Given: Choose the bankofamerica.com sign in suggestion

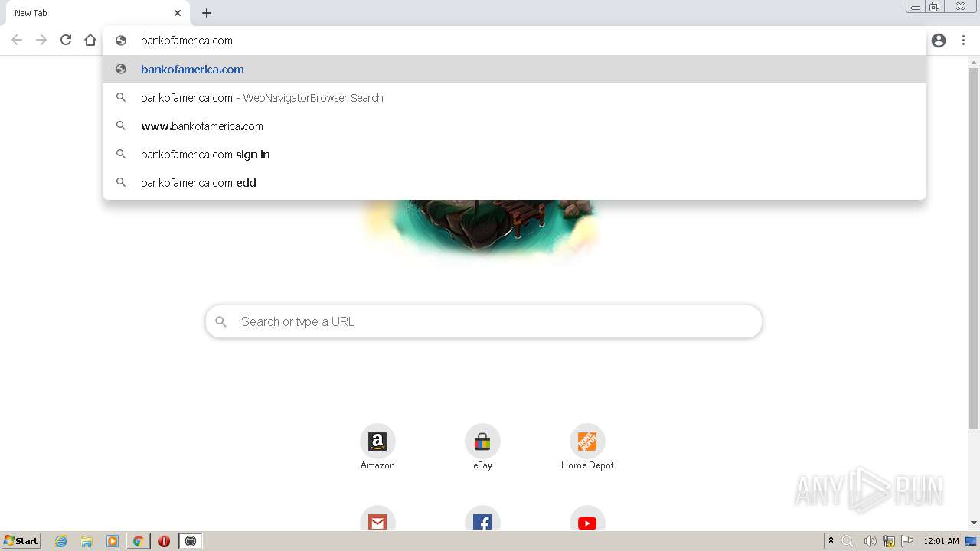Looking at the screenshot, I should click(x=514, y=154).
